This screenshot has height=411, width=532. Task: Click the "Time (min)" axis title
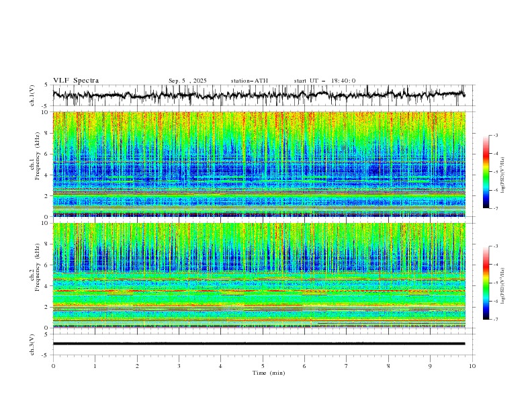click(269, 373)
